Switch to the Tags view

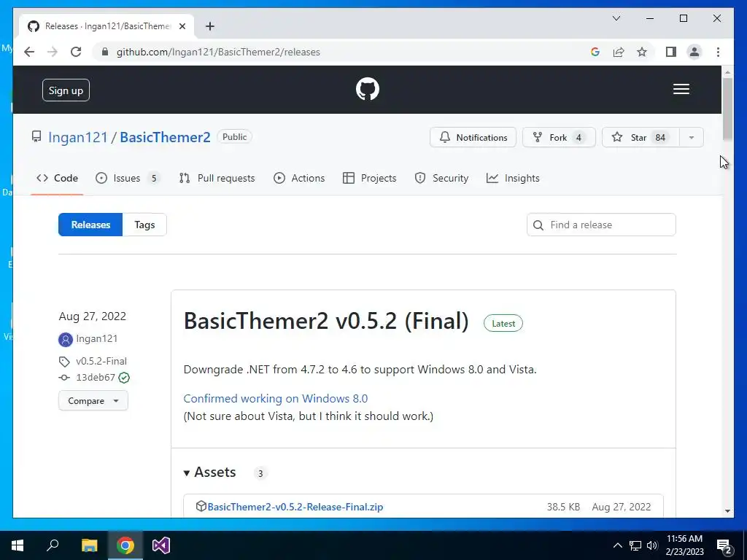tap(144, 225)
